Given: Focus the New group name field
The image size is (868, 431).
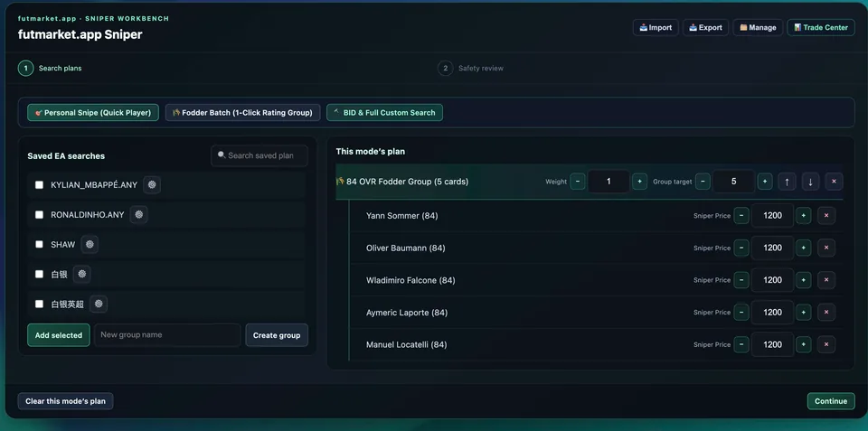Looking at the screenshot, I should click(x=168, y=335).
